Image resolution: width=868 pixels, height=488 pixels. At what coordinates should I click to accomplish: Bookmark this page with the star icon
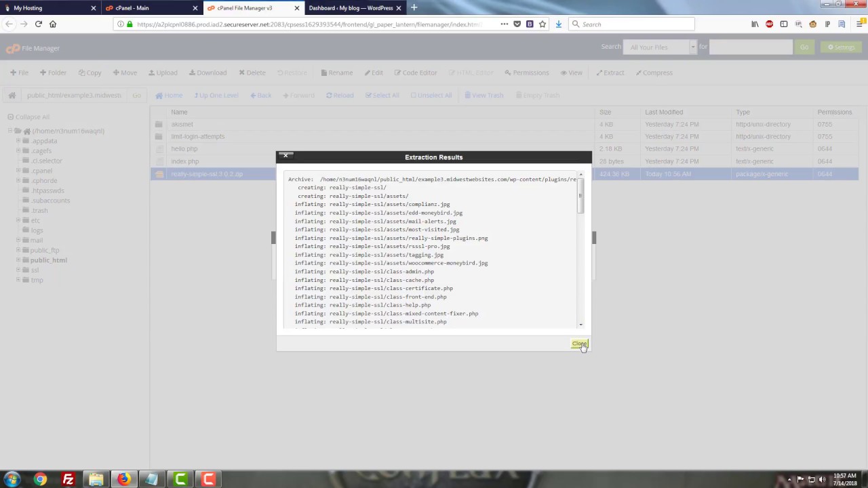542,24
